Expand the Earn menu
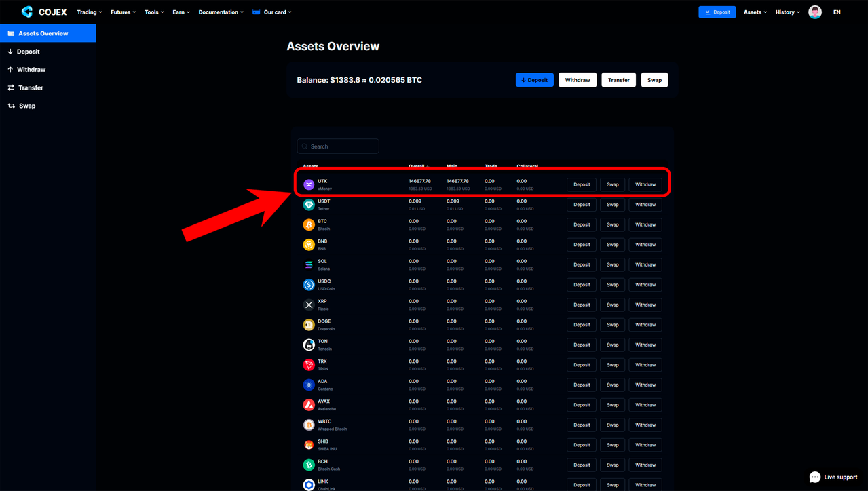The image size is (868, 491). point(181,12)
